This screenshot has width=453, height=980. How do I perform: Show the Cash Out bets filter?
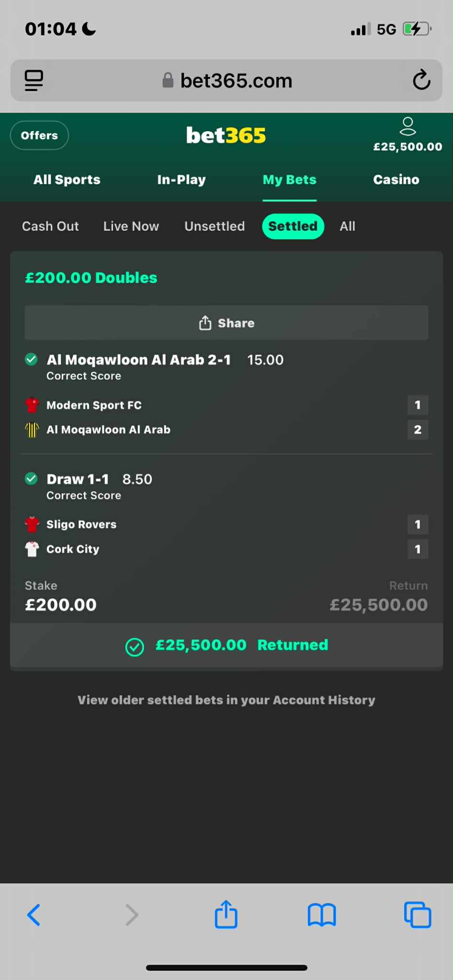coord(50,226)
